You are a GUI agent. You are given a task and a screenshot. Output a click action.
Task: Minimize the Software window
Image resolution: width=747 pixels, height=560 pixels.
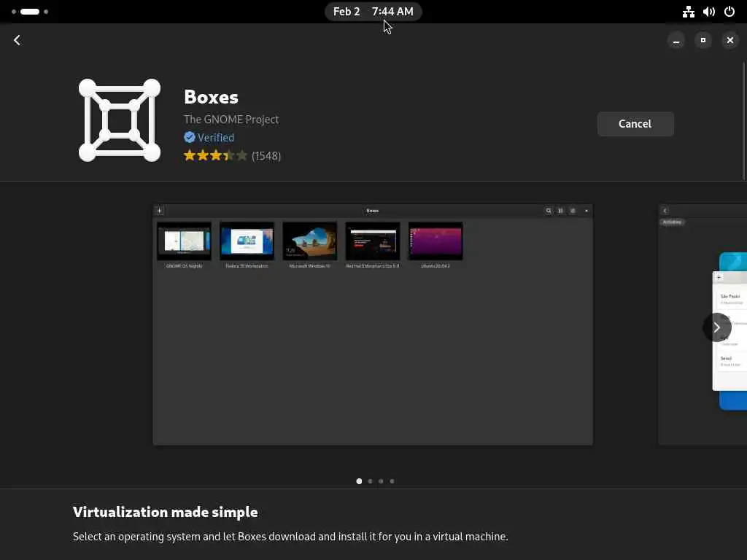[676, 40]
